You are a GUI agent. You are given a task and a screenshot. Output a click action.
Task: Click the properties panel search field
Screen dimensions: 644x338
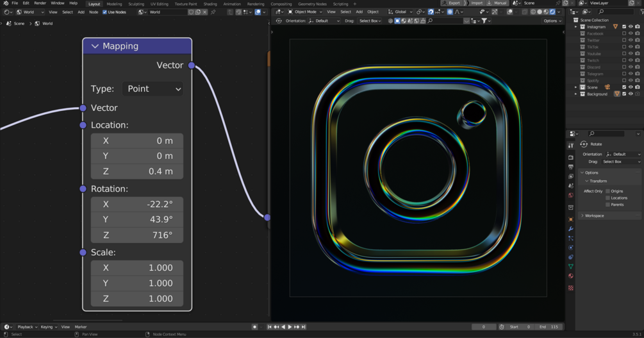(x=606, y=133)
